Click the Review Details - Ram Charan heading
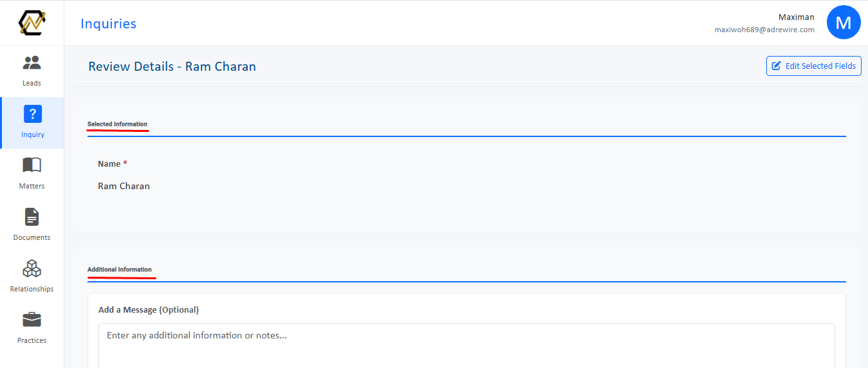This screenshot has width=868, height=368. pos(172,66)
